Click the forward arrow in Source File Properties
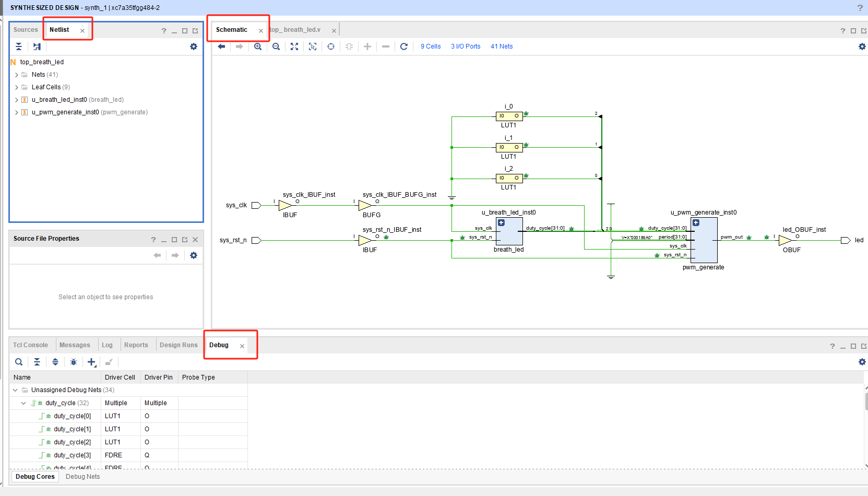The height and width of the screenshot is (496, 868). [x=175, y=255]
